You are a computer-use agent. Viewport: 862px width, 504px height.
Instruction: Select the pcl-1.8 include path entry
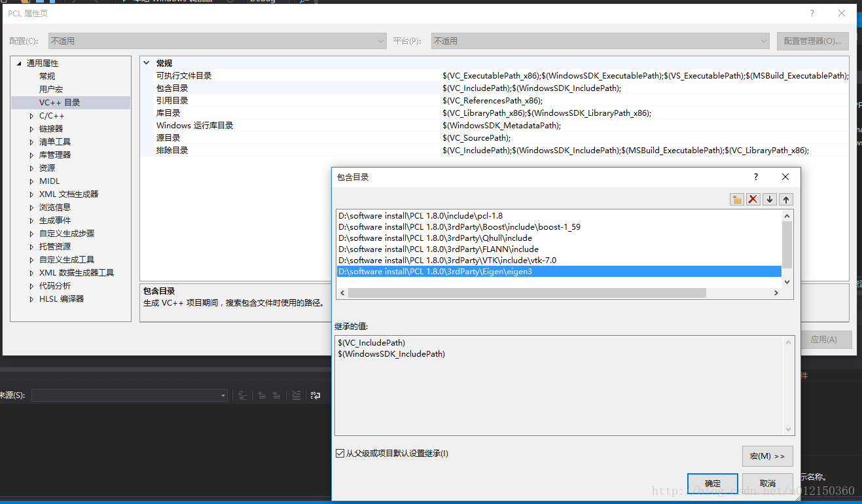pos(559,216)
